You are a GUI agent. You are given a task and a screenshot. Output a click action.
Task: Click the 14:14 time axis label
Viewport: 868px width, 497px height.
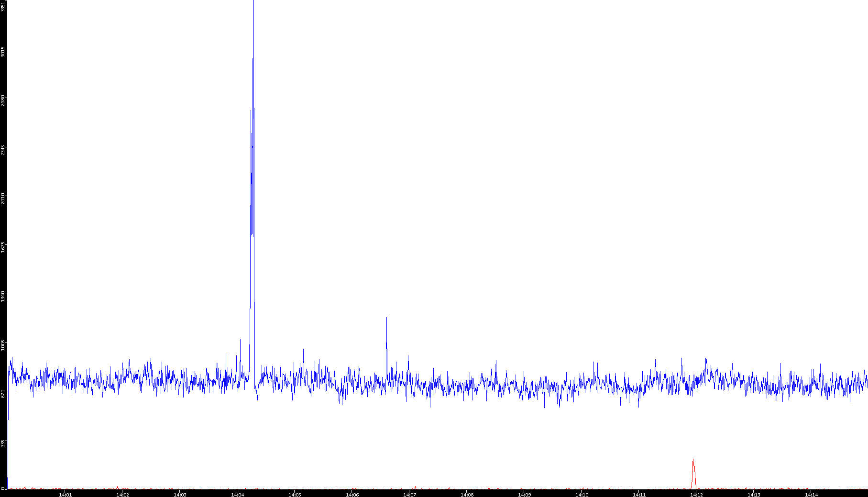(x=811, y=495)
